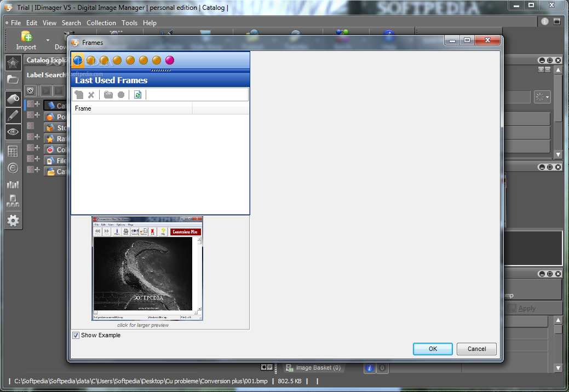Screen dimensions: 569x392
Task: Click the 0 button beside info icon
Action: pos(382,368)
